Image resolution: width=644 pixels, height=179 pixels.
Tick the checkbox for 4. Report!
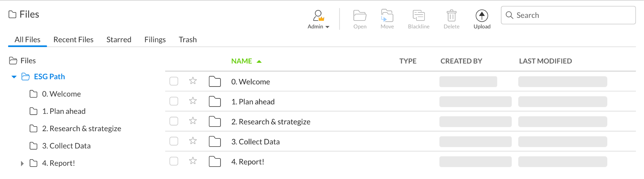coord(174,161)
